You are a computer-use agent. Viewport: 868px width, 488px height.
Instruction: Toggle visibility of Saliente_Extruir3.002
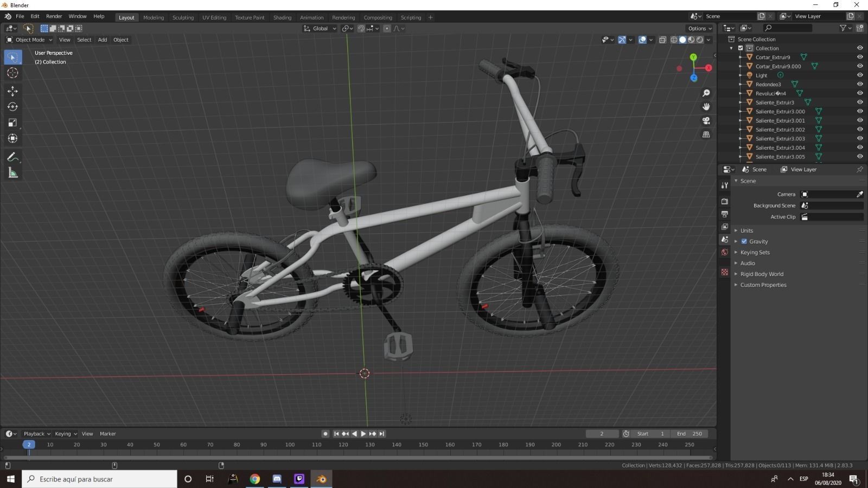click(860, 130)
